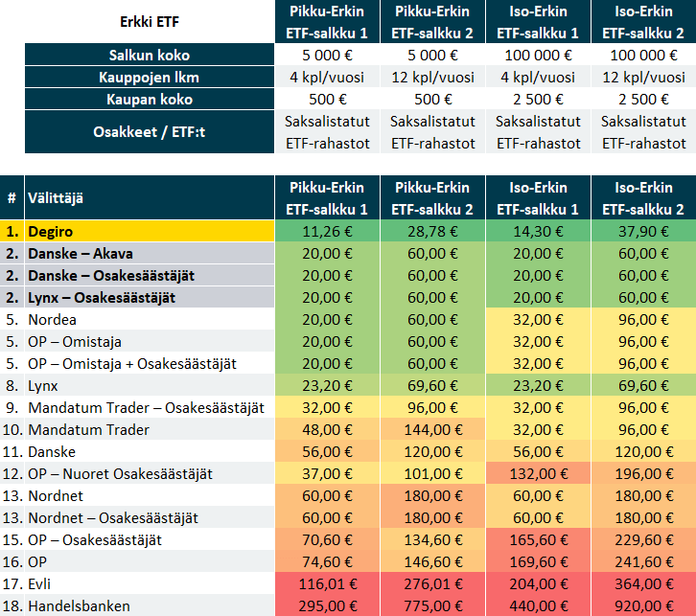The image size is (696, 616).
Task: Select the 'Kauppojen lkm' row header
Action: tap(150, 78)
